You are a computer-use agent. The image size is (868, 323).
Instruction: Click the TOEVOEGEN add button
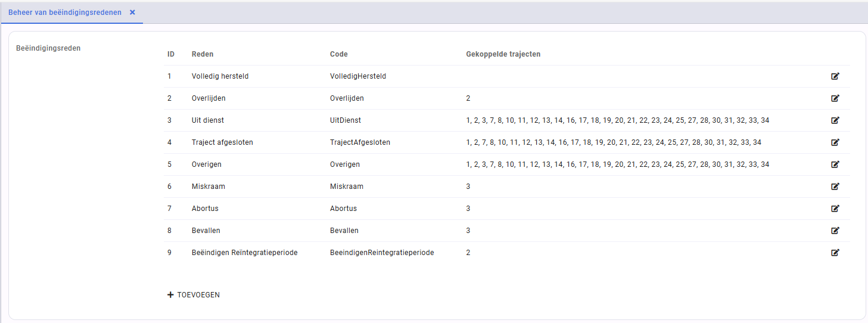[194, 295]
